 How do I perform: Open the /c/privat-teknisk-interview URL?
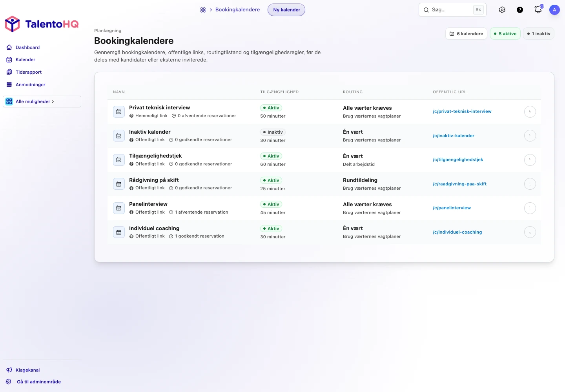pos(462,111)
